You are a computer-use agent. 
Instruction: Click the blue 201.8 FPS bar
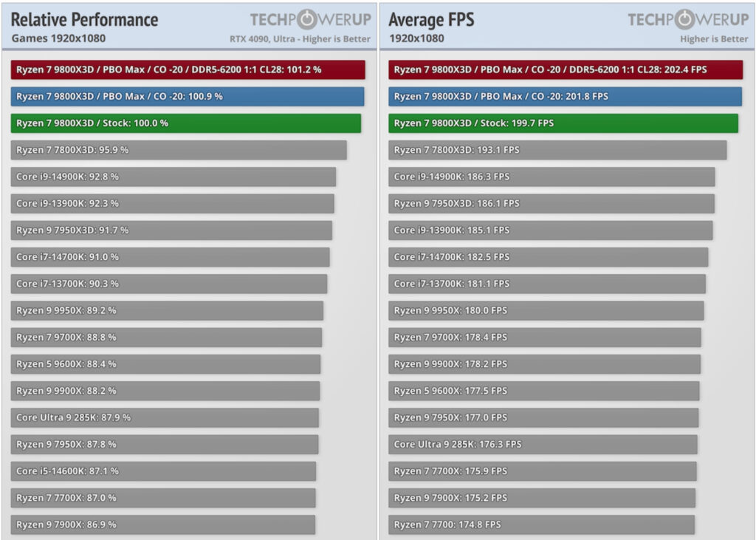tap(565, 97)
